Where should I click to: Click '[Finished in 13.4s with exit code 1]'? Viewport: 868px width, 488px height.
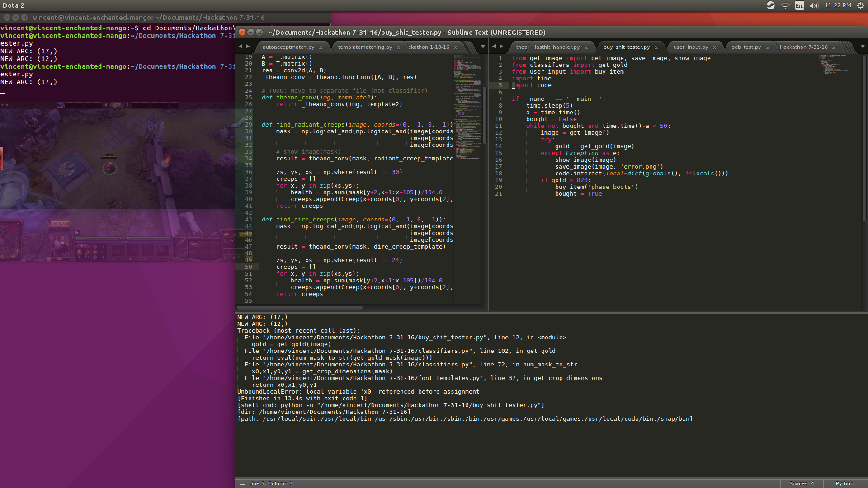point(302,399)
